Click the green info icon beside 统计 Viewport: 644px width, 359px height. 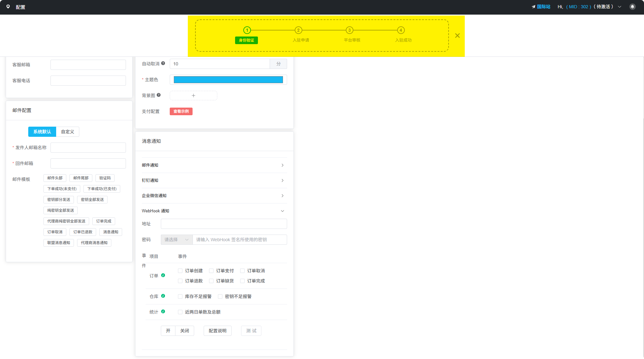pyautogui.click(x=163, y=311)
